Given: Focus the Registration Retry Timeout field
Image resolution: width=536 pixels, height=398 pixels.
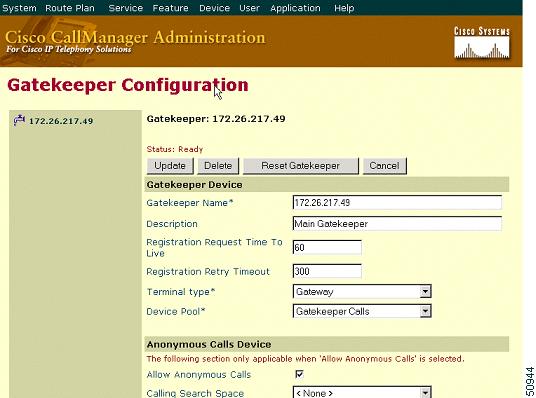Looking at the screenshot, I should coord(327,271).
